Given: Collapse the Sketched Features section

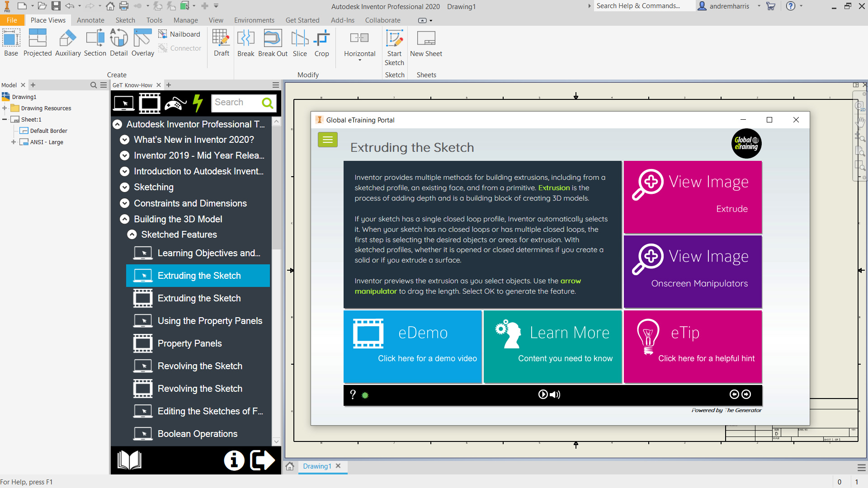Looking at the screenshot, I should [x=132, y=235].
